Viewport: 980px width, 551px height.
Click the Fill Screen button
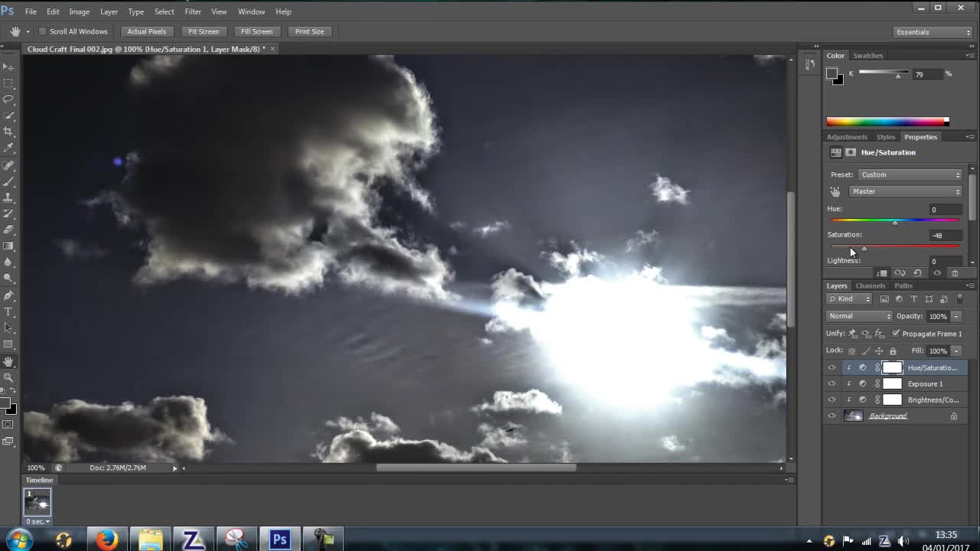tap(256, 31)
